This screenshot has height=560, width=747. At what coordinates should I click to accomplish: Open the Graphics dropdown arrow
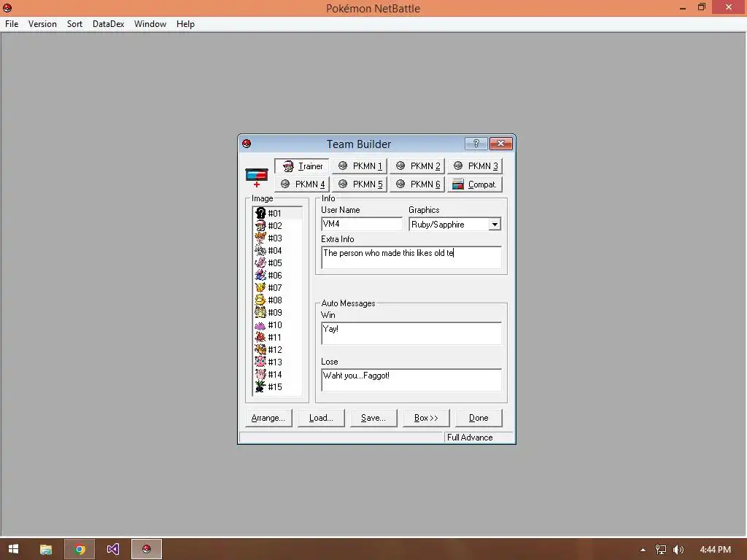point(495,225)
